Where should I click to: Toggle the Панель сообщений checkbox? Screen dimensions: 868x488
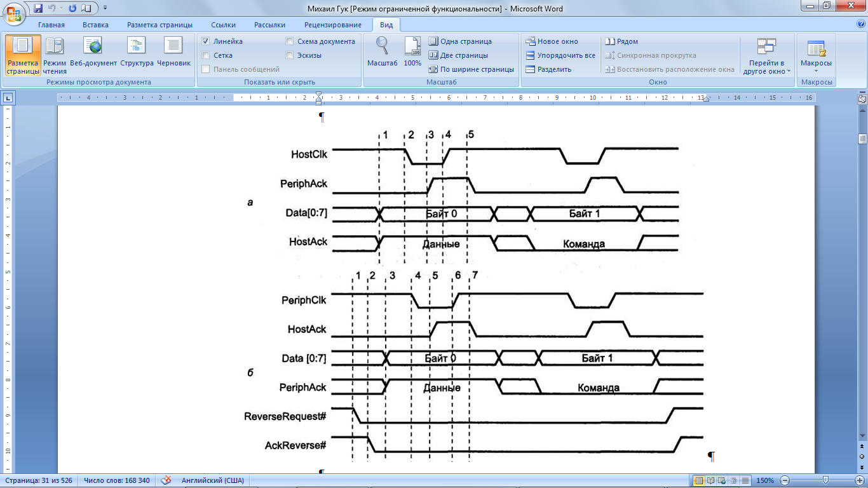click(x=206, y=69)
